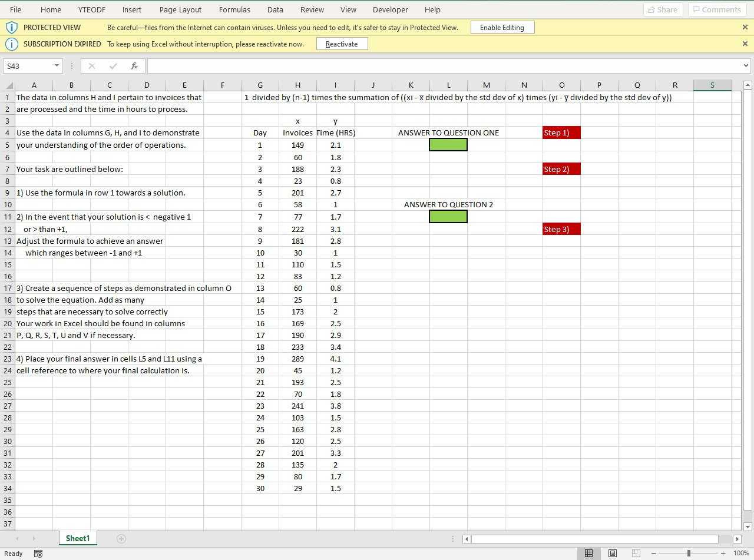754x560 pixels.
Task: Switch to the Formulas ribbon tab
Action: [234, 9]
